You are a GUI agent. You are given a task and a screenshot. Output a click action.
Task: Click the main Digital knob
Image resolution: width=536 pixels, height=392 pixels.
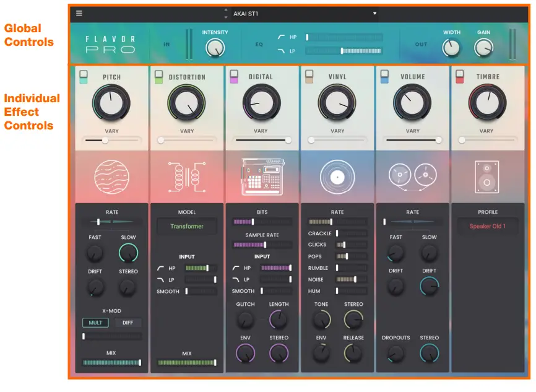262,102
